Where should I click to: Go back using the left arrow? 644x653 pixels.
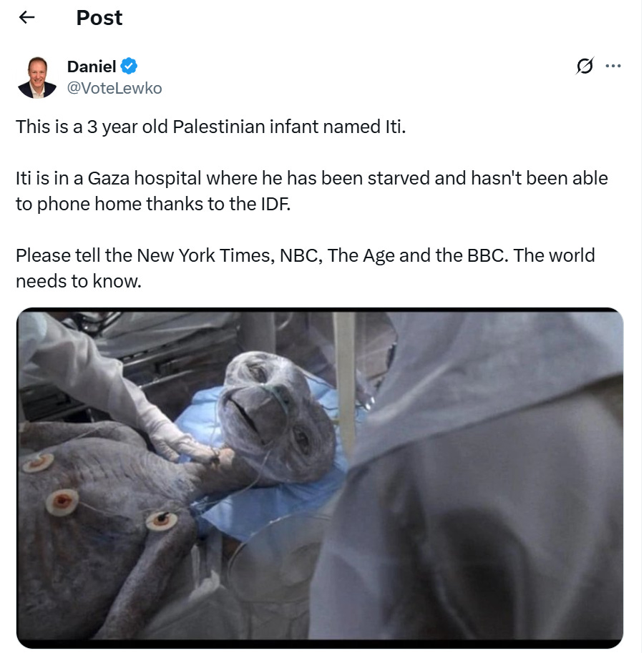(26, 17)
